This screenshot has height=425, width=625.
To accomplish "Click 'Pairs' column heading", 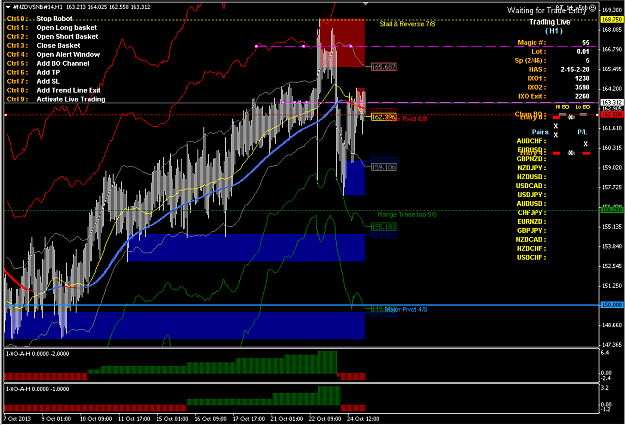I will tap(540, 132).
